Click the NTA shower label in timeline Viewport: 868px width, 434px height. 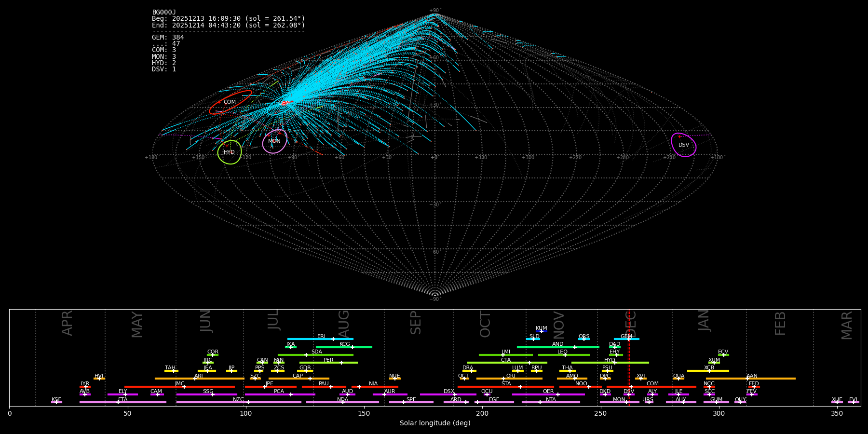pos(551,400)
